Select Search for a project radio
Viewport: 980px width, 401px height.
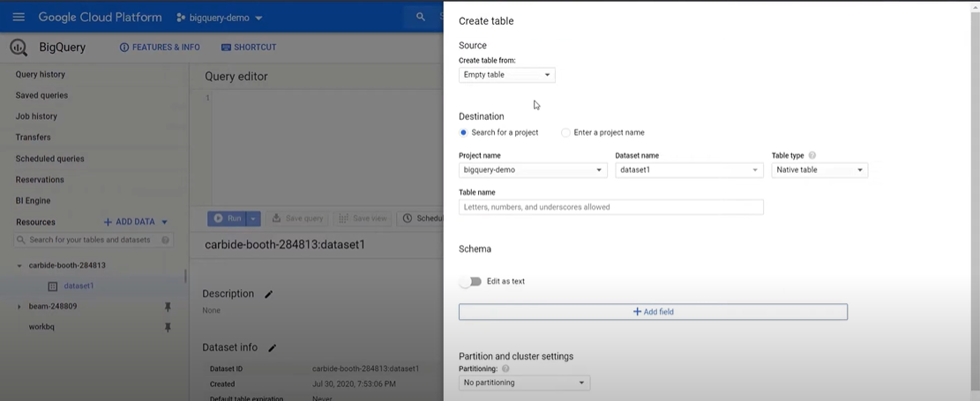pyautogui.click(x=463, y=132)
